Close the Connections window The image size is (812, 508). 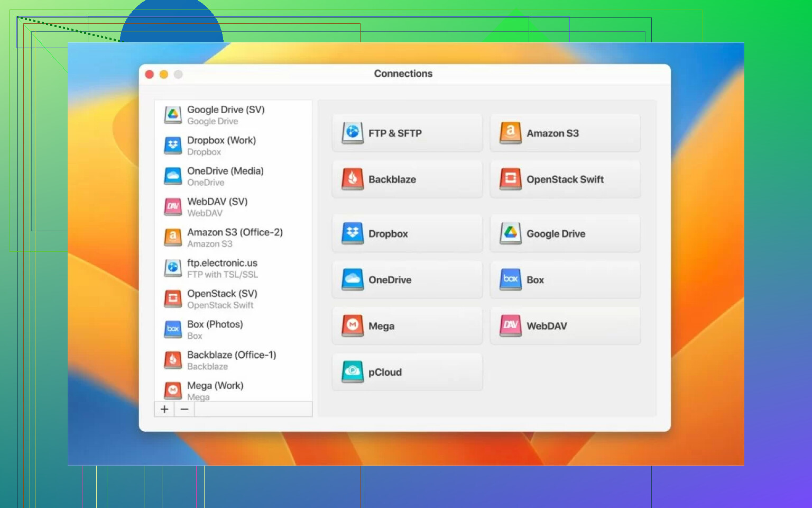point(150,75)
